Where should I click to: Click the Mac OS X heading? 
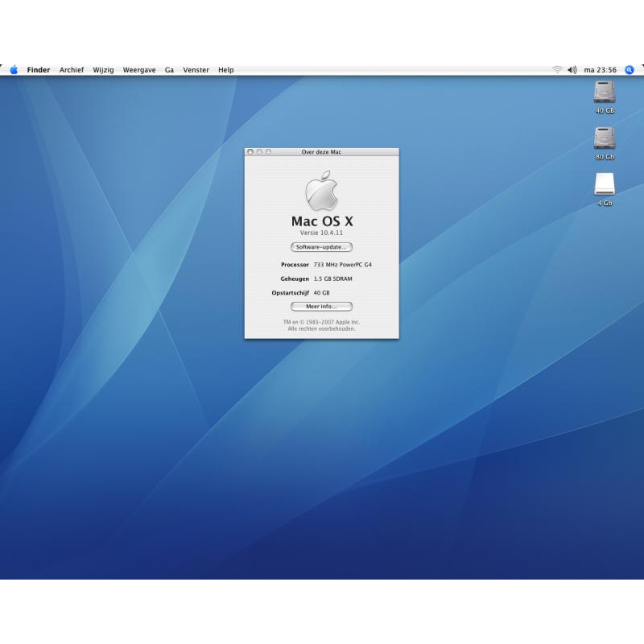pos(322,221)
